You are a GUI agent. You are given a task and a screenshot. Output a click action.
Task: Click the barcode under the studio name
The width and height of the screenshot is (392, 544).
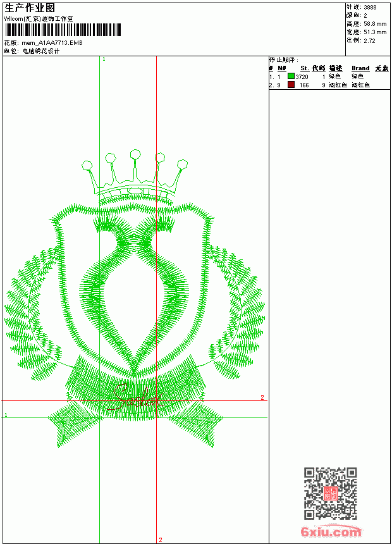tap(63, 30)
